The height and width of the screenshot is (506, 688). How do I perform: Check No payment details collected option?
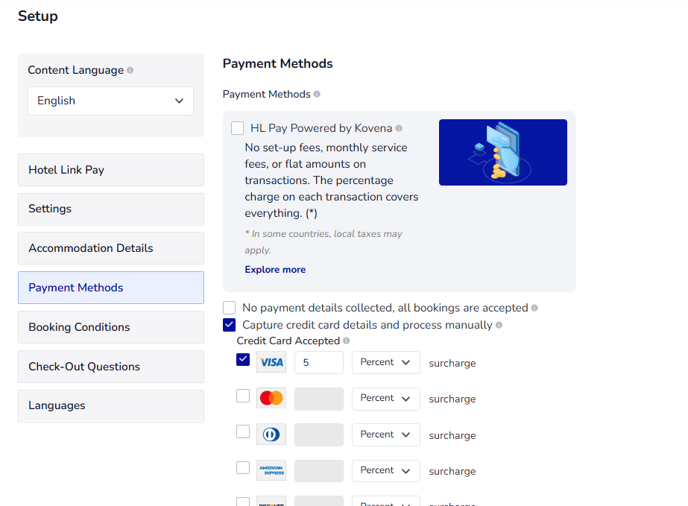[x=229, y=308]
